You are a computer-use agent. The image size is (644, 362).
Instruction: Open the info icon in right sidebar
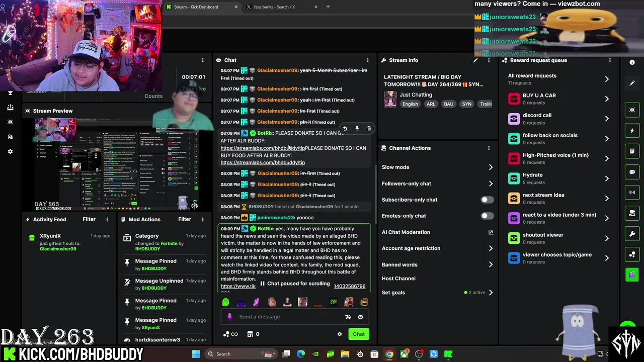point(632,62)
